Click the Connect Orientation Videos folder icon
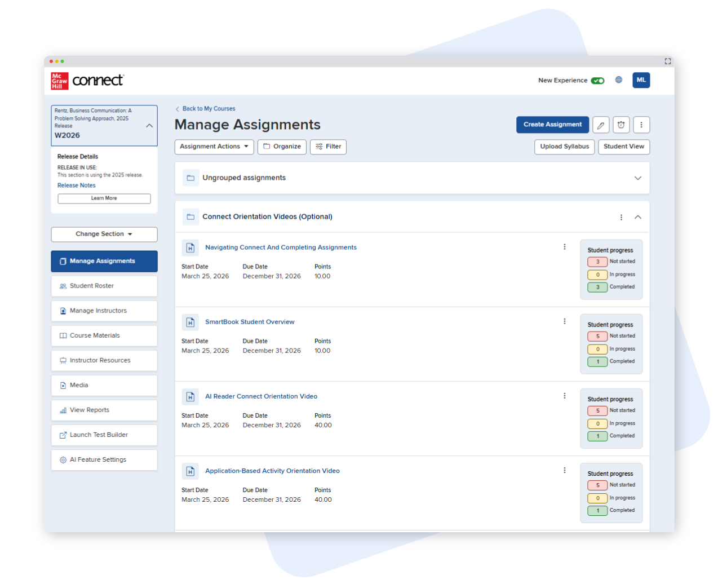The width and height of the screenshot is (718, 588). coord(190,216)
